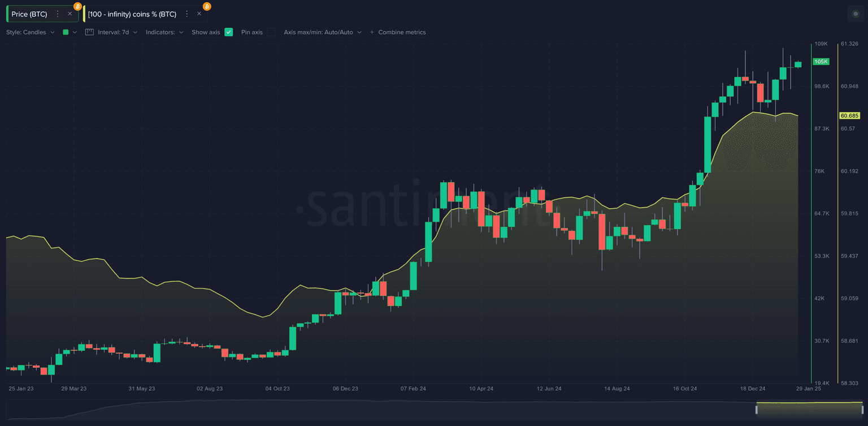
Task: Select the Price (BTC) metric tab
Action: (x=29, y=14)
